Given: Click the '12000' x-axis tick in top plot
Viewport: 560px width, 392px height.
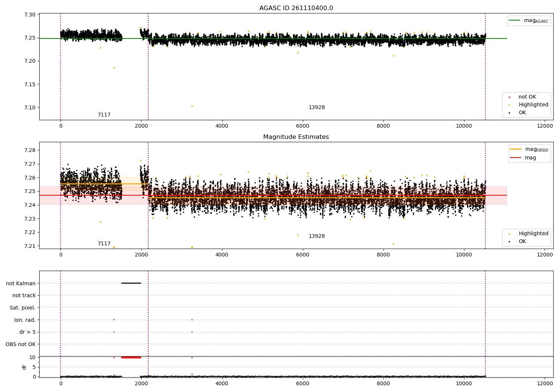Looking at the screenshot, I should tap(545, 126).
